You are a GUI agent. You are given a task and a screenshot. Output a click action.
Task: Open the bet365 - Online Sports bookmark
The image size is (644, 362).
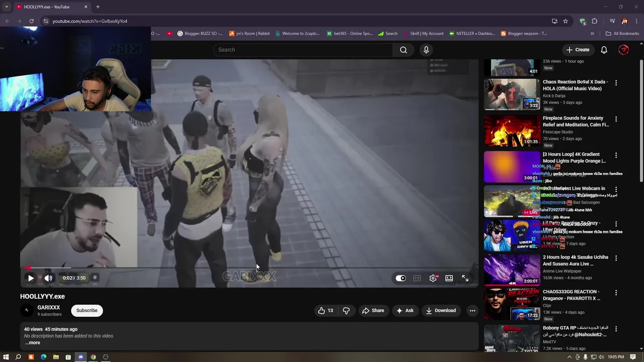pos(350,34)
